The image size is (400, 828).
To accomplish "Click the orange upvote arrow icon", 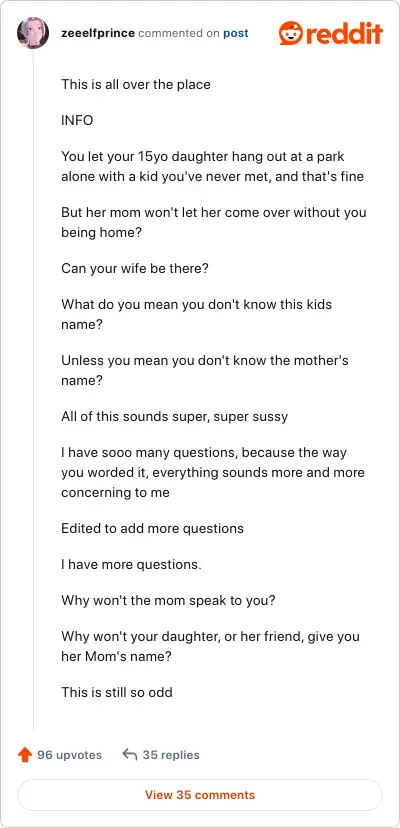I will 25,755.
